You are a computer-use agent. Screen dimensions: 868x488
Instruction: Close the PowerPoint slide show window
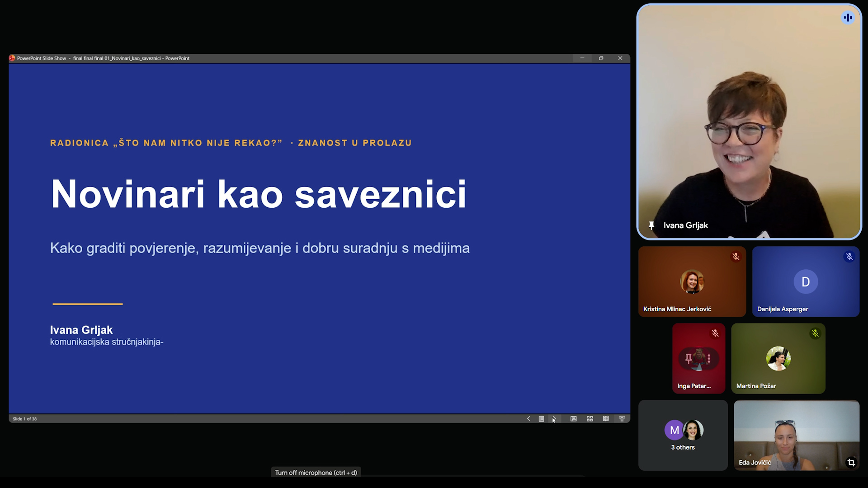point(620,58)
